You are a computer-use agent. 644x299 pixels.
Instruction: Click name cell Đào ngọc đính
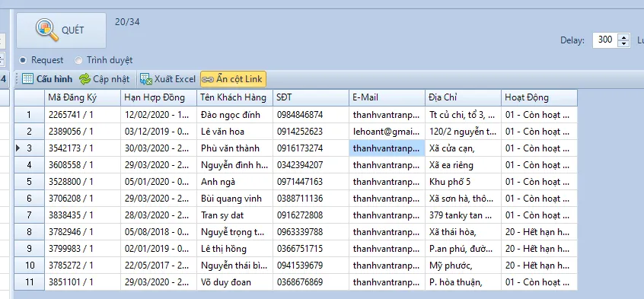[x=235, y=115]
